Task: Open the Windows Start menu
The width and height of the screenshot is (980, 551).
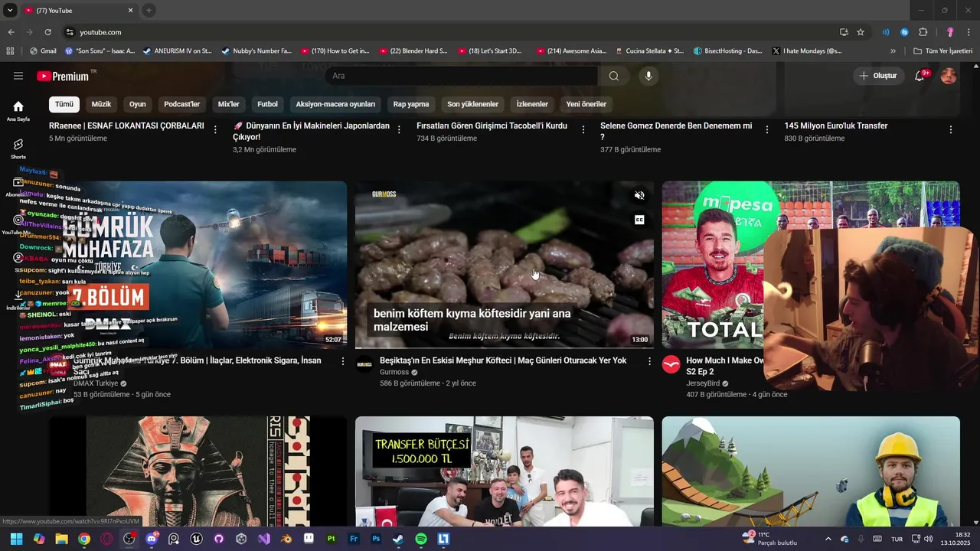Action: click(16, 539)
